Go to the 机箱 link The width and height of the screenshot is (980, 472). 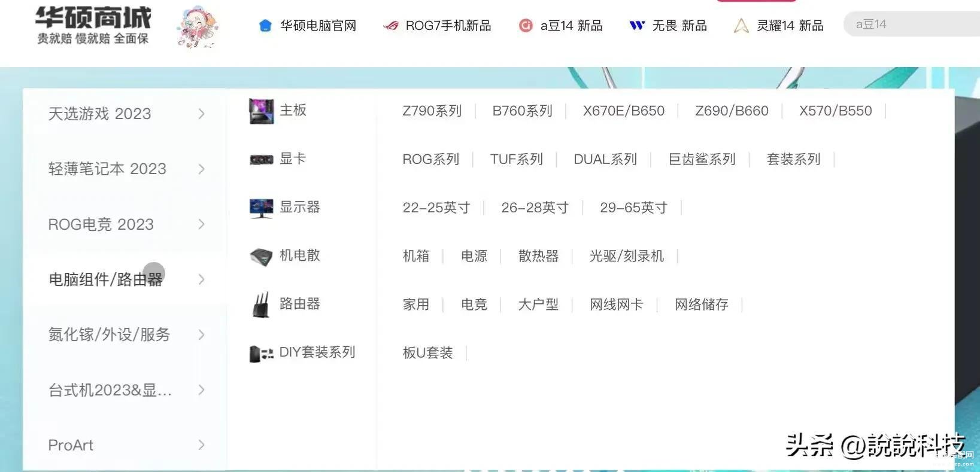point(416,257)
